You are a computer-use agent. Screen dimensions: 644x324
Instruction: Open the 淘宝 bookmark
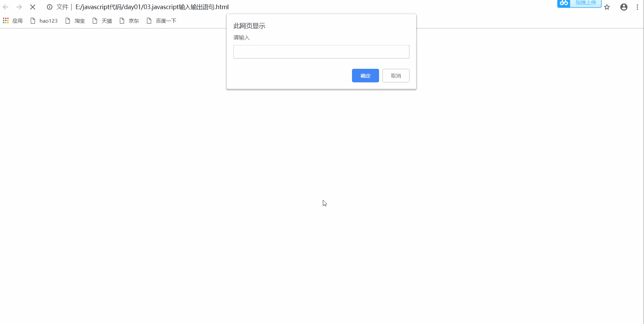[x=75, y=21]
